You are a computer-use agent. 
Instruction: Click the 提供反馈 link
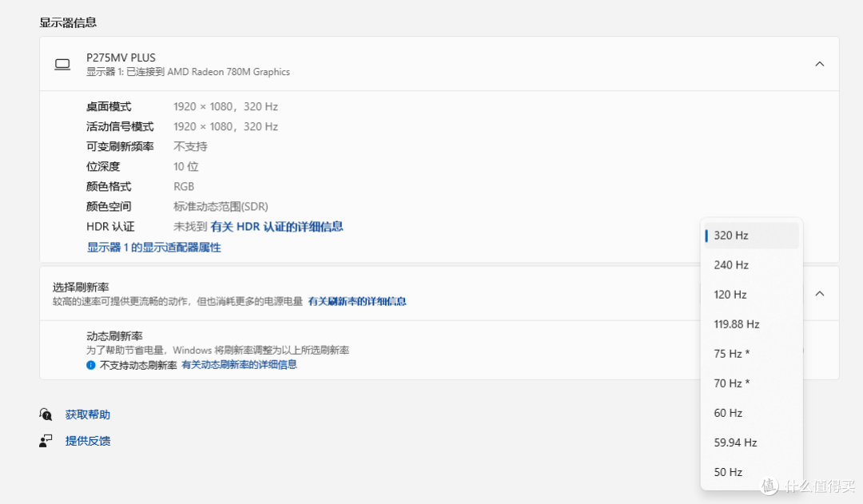pos(88,441)
